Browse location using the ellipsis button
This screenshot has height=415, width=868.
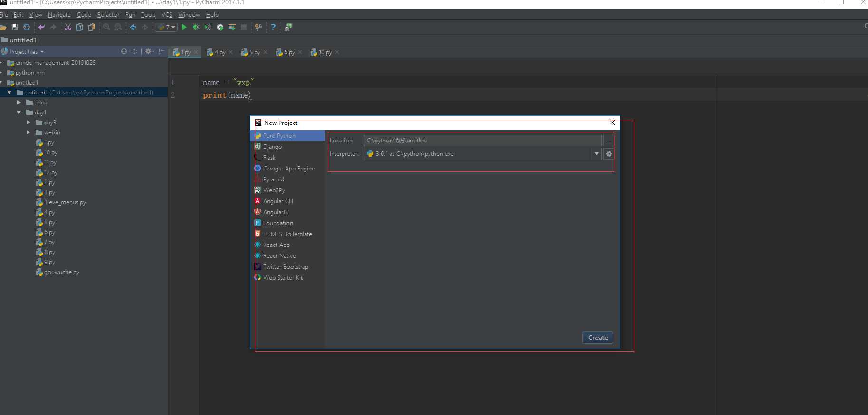(609, 141)
